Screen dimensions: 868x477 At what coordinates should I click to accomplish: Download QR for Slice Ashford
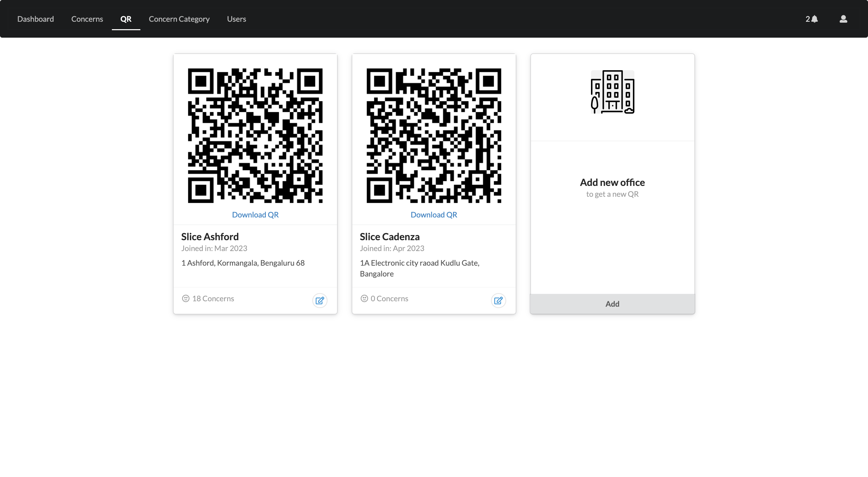tap(255, 215)
